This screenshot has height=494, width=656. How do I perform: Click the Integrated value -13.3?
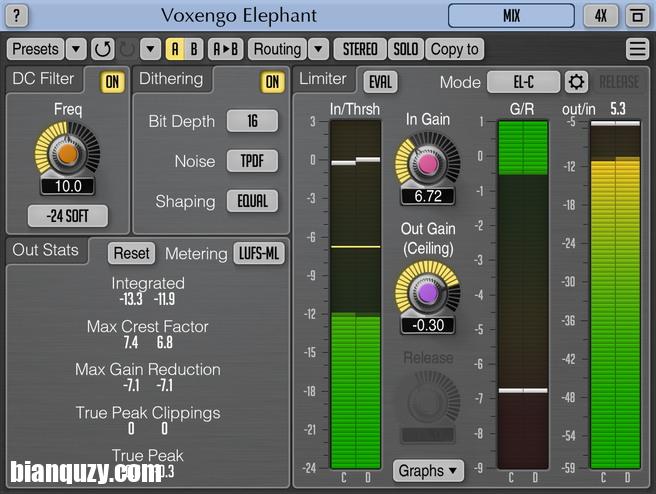tap(131, 299)
